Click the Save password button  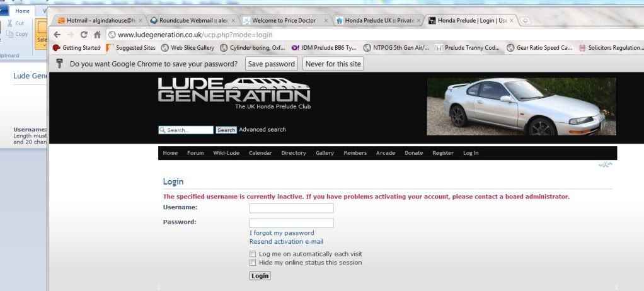[x=272, y=64]
